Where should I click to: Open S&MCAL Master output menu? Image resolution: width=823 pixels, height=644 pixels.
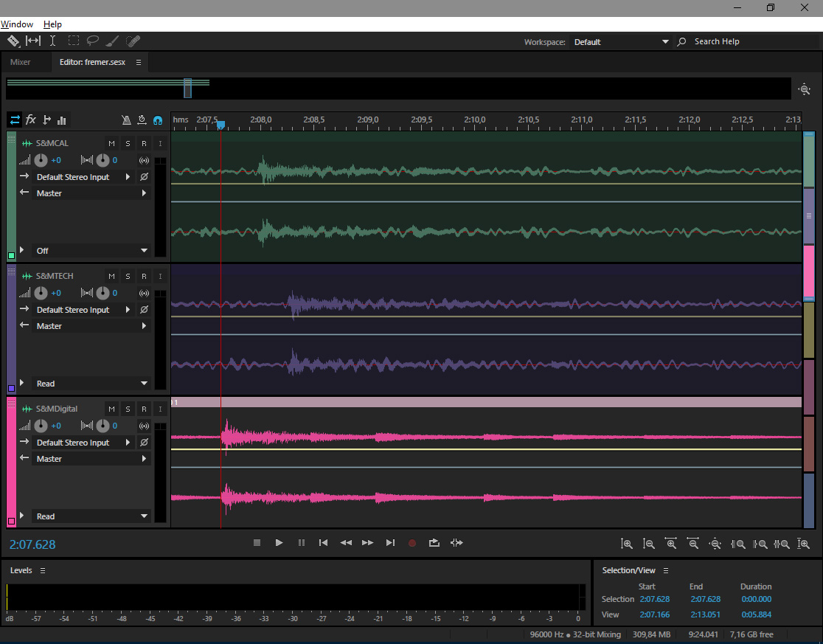(x=91, y=193)
